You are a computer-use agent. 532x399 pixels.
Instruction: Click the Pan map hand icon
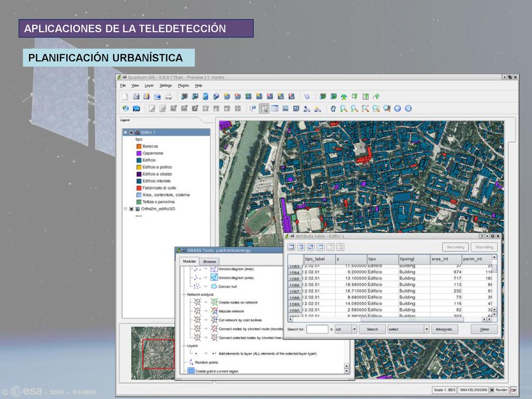pos(333,109)
